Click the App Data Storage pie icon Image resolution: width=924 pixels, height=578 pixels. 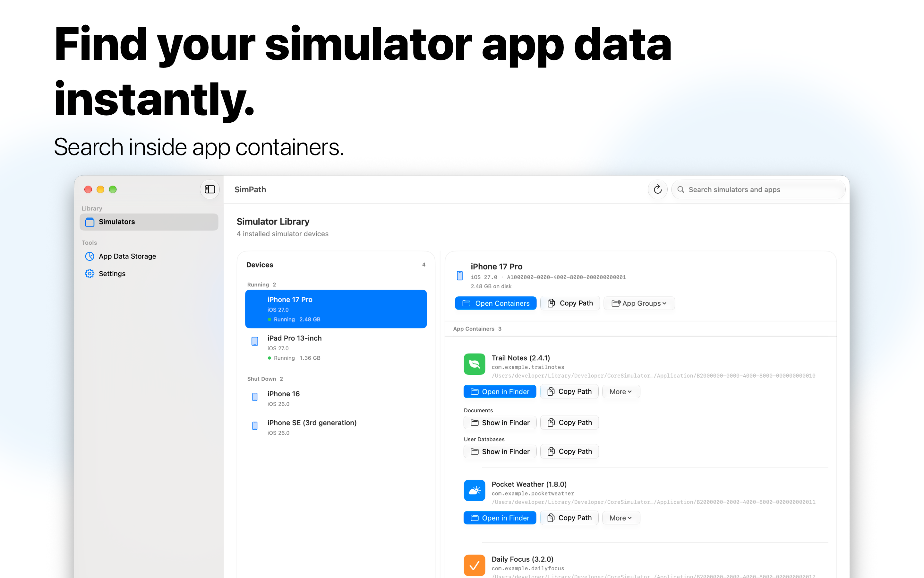[x=89, y=256]
